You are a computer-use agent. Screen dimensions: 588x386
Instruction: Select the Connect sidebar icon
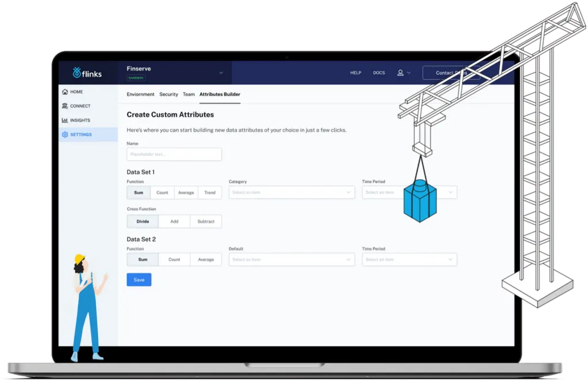click(x=65, y=106)
